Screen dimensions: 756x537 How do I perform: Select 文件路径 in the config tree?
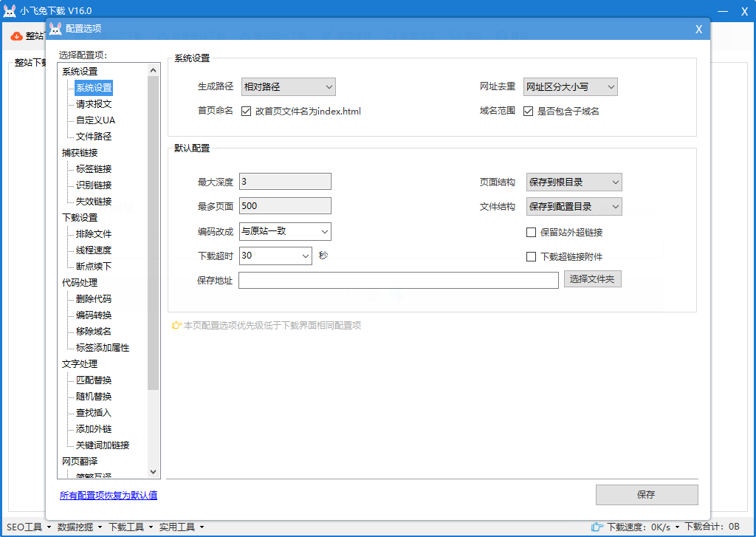[x=94, y=137]
